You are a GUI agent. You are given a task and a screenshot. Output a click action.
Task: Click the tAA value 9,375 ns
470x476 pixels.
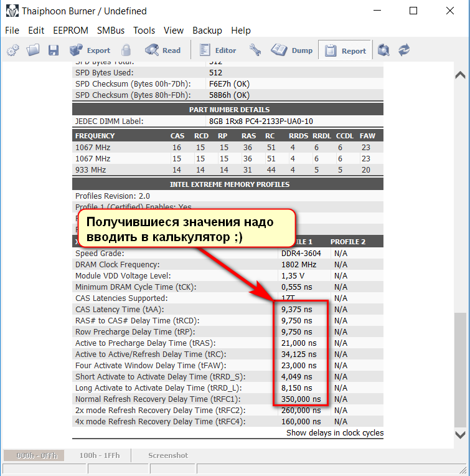pyautogui.click(x=296, y=310)
